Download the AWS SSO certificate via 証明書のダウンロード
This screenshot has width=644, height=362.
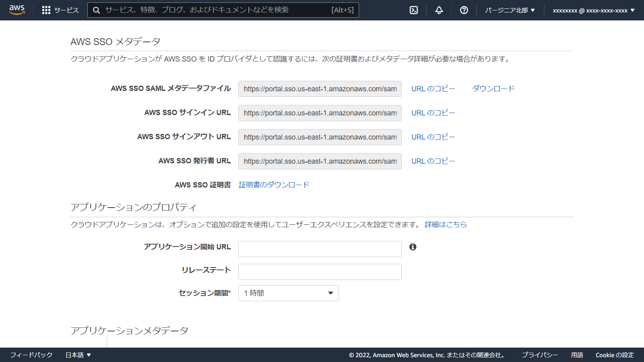tap(273, 184)
